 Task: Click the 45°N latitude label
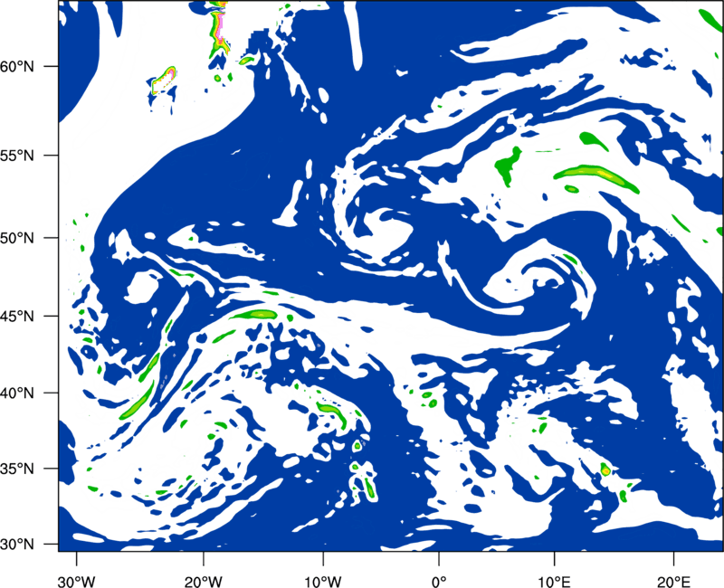pos(17,317)
